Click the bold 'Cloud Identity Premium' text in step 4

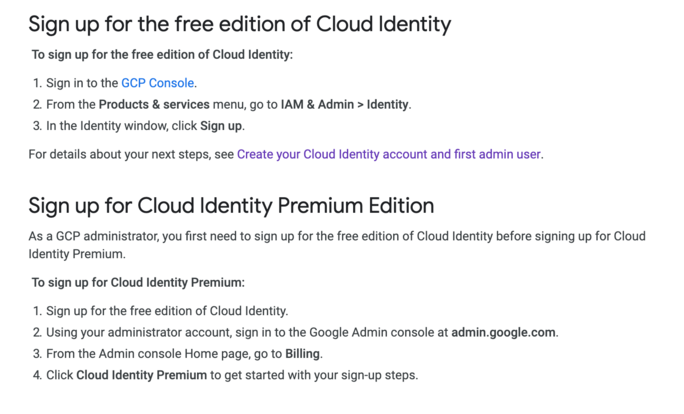pyautogui.click(x=141, y=375)
